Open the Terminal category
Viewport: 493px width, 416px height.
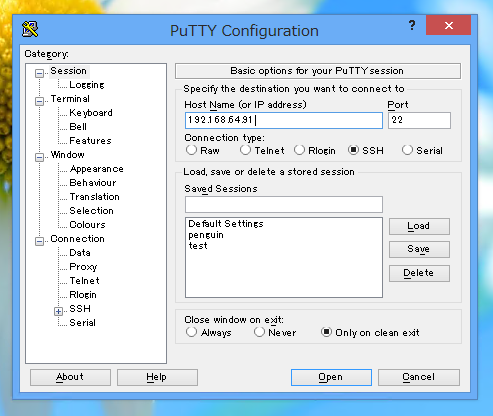coord(70,99)
